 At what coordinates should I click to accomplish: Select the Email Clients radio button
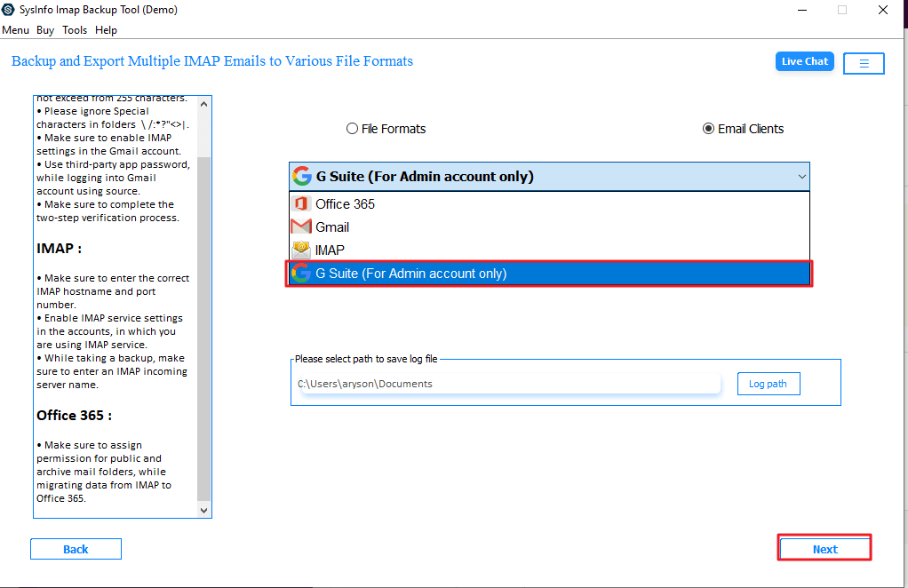coord(708,129)
